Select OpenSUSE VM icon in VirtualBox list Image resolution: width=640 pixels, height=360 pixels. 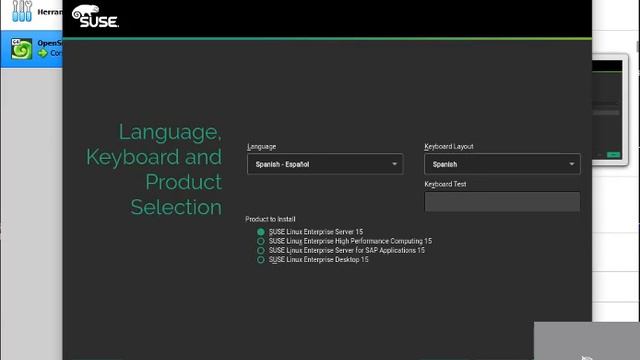coord(22,49)
